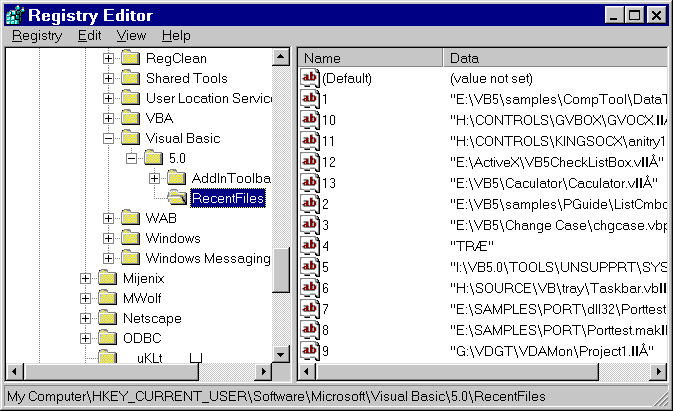
Task: Select the MWolf tree item
Action: pos(142,298)
